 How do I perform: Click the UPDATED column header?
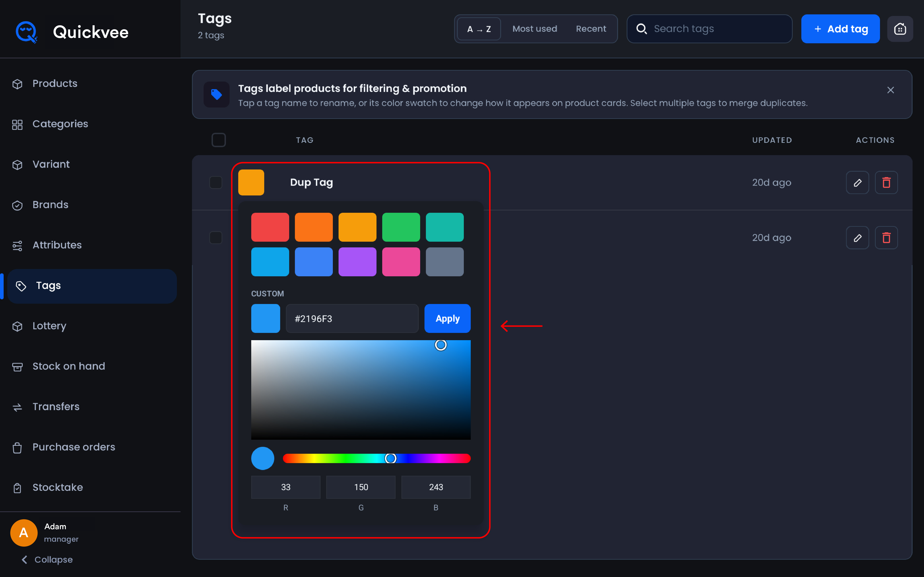click(772, 140)
